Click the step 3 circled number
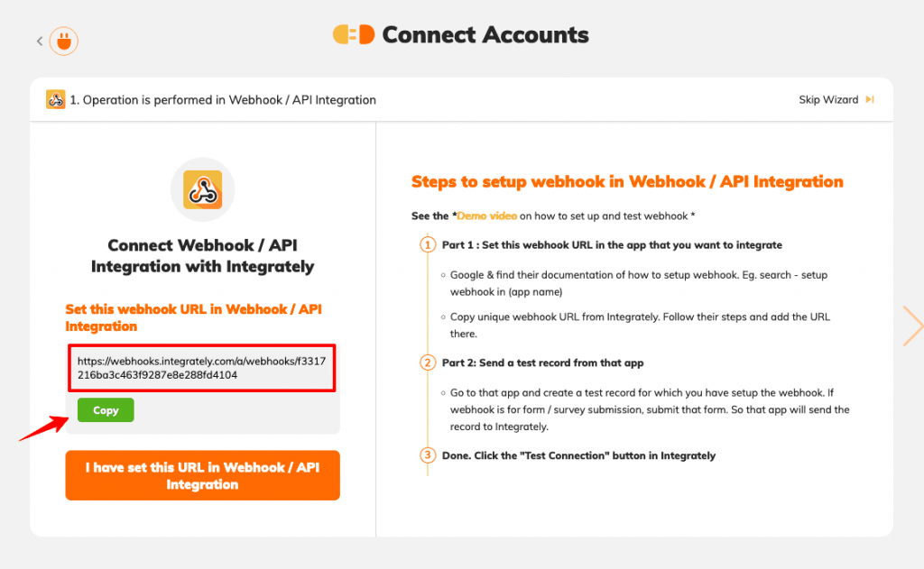The height and width of the screenshot is (569, 924). point(428,455)
